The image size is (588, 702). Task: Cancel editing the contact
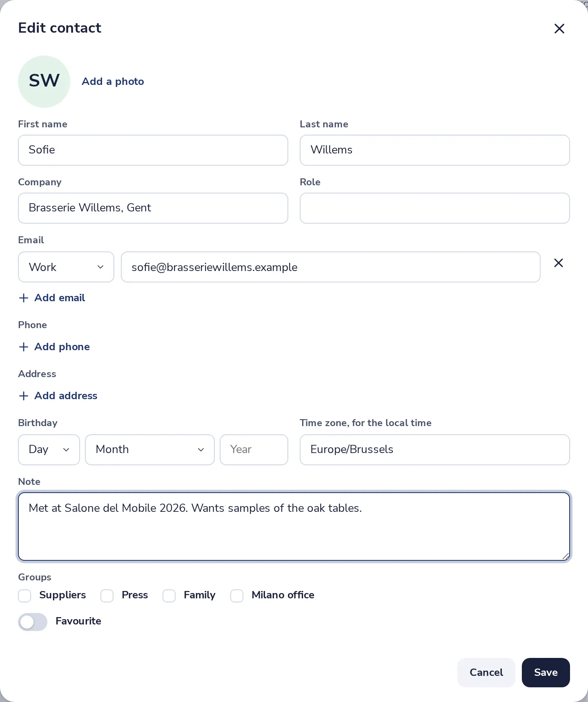486,673
